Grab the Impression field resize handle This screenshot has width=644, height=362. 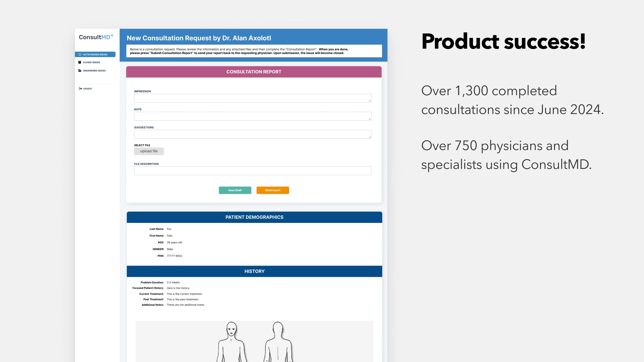[370, 101]
